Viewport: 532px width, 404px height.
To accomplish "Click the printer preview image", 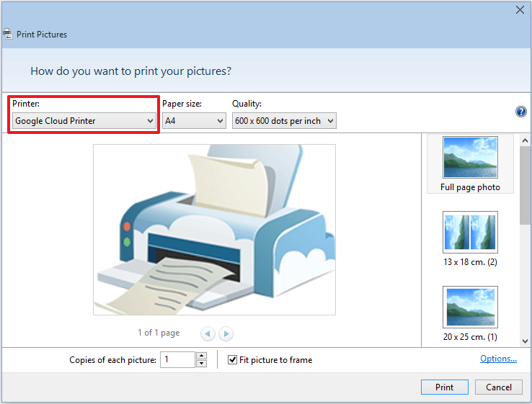I will [x=214, y=229].
